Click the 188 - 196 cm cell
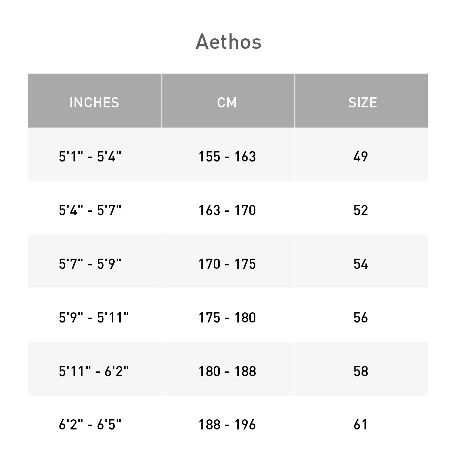The height and width of the screenshot is (476, 450). pyautogui.click(x=227, y=425)
